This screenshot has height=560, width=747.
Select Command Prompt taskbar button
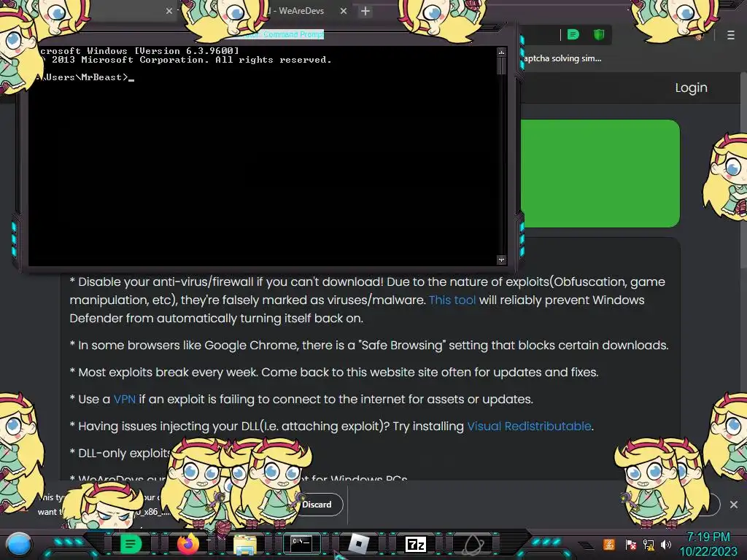pyautogui.click(x=301, y=544)
